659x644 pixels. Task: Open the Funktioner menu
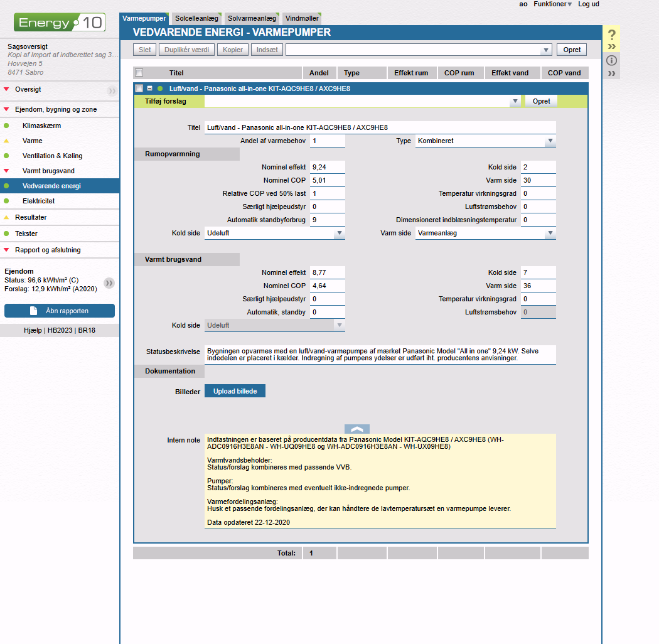coord(552,4)
